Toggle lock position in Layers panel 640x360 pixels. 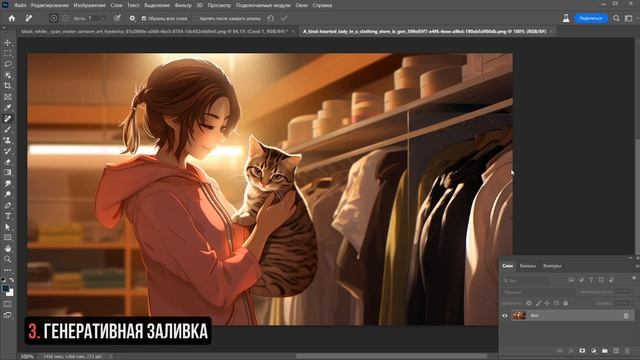[547, 303]
